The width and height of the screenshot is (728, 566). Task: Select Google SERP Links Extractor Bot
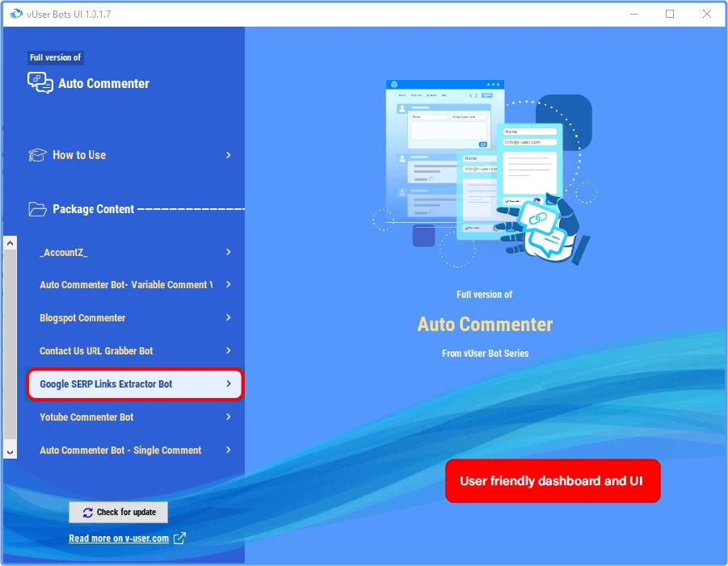click(x=135, y=384)
